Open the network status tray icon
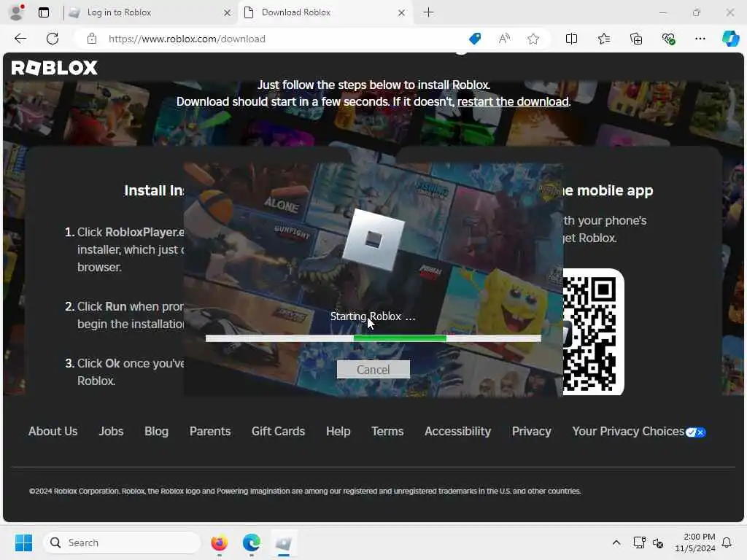Image resolution: width=747 pixels, height=560 pixels. [x=639, y=542]
